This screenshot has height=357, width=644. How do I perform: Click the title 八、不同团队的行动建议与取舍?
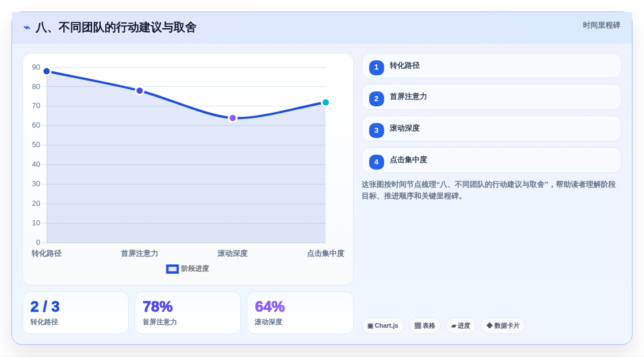point(116,28)
